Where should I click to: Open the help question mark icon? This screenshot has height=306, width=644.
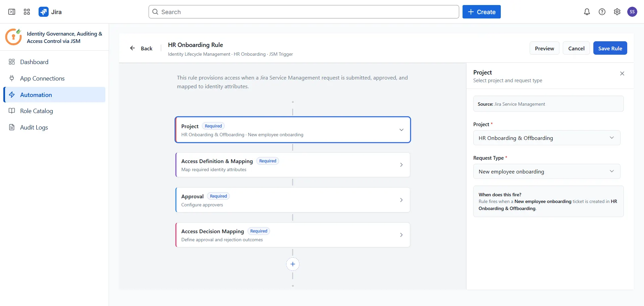pyautogui.click(x=602, y=12)
